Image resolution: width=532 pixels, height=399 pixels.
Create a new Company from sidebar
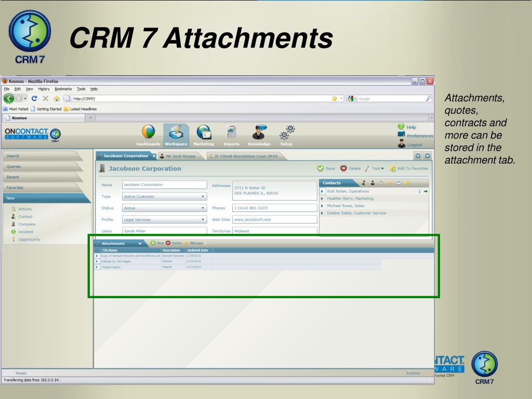[27, 224]
